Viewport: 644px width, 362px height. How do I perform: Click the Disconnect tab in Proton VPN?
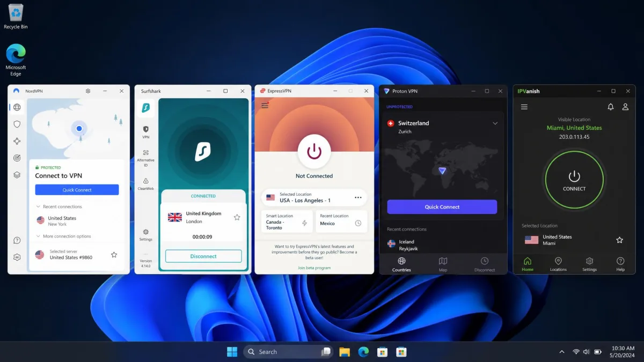click(x=485, y=264)
